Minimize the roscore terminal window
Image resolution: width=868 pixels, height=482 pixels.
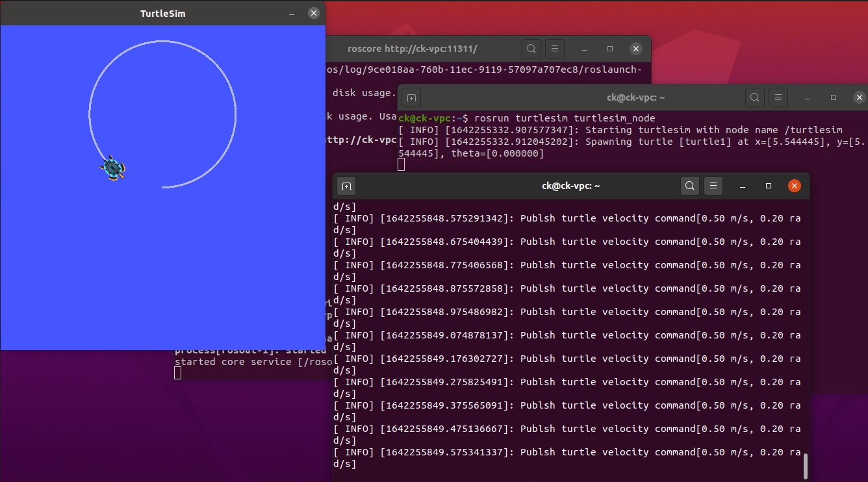[584, 49]
